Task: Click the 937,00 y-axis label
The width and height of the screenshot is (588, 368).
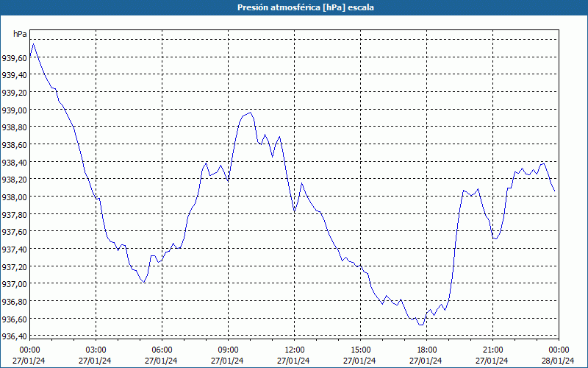Action: coord(14,283)
